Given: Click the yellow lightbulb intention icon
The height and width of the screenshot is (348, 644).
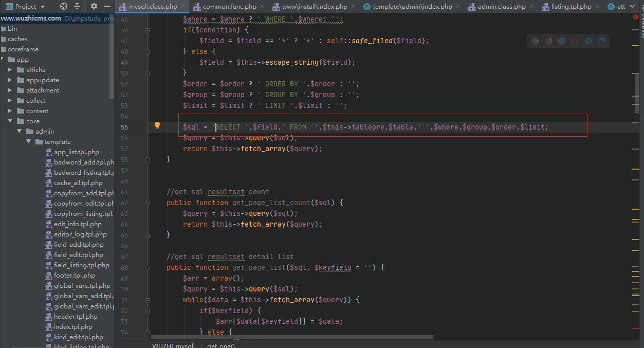Looking at the screenshot, I should pos(157,125).
